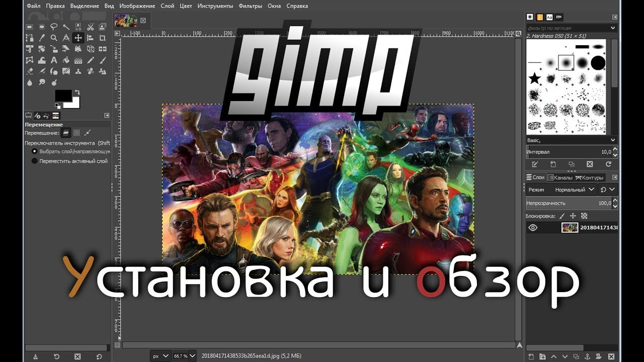Select the Pencil tool
Viewport: 644px width, 362px height.
[x=91, y=60]
